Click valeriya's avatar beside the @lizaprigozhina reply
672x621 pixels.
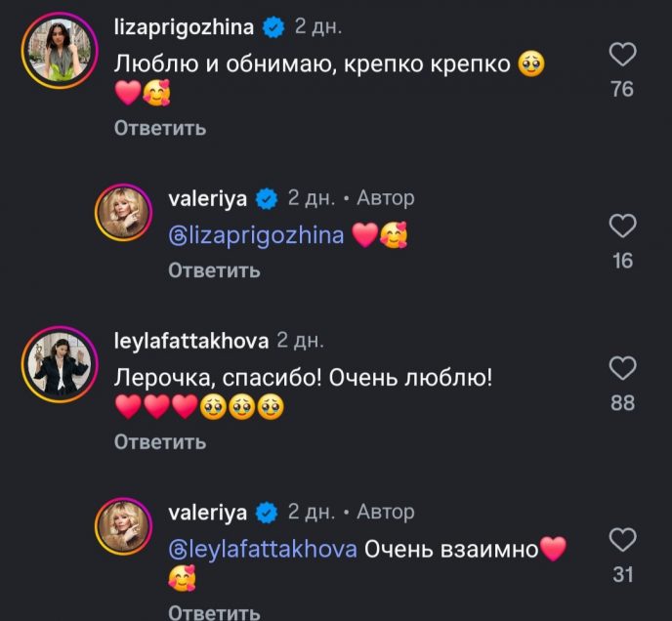pyautogui.click(x=122, y=213)
